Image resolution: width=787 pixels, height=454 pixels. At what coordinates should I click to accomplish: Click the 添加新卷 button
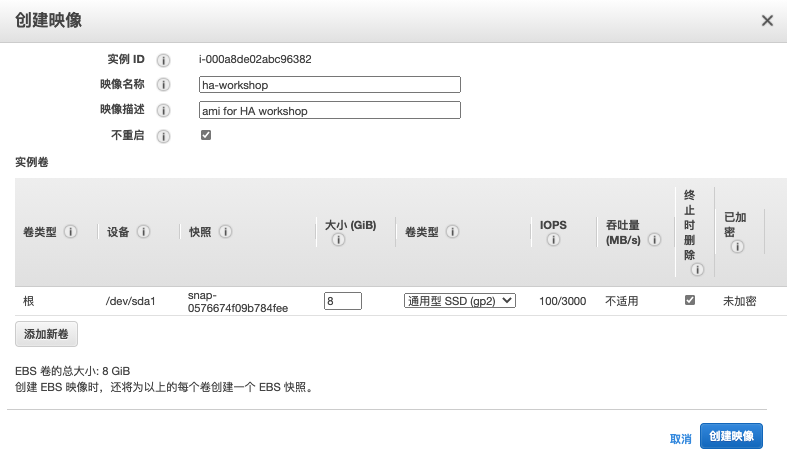click(46, 334)
